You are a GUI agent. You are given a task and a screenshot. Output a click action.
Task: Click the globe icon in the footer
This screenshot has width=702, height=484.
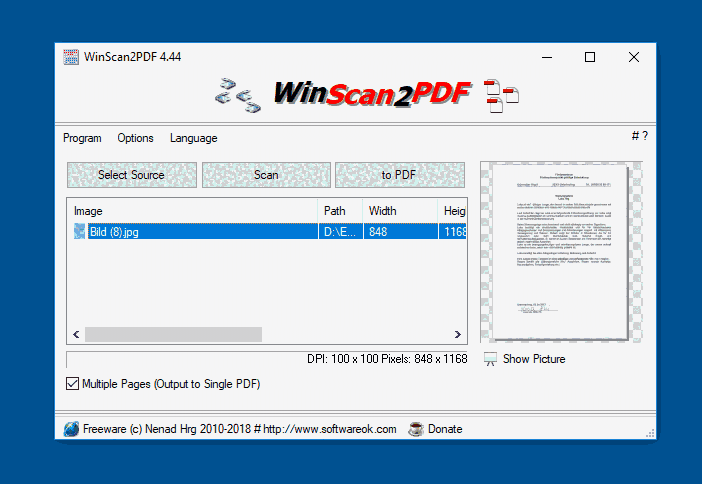click(x=71, y=429)
